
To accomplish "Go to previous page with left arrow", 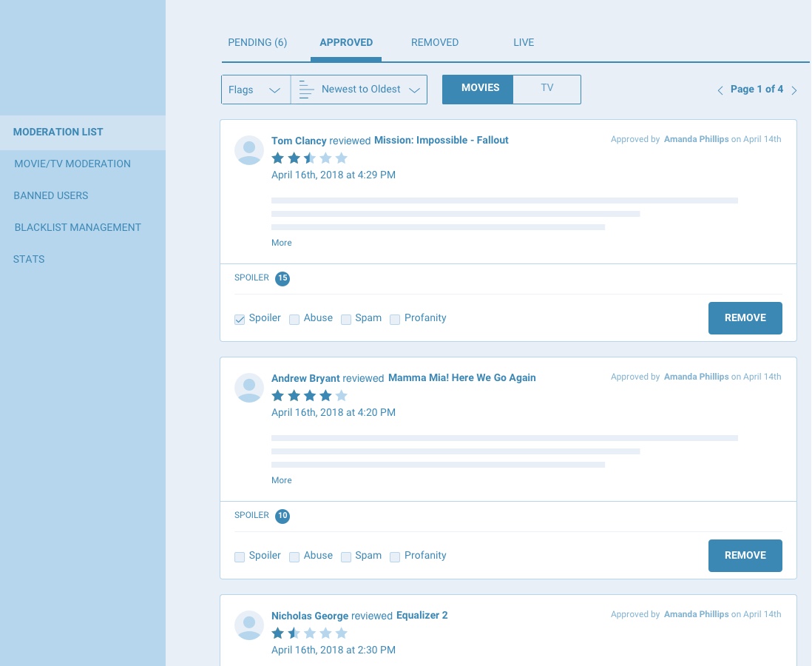I will point(720,90).
